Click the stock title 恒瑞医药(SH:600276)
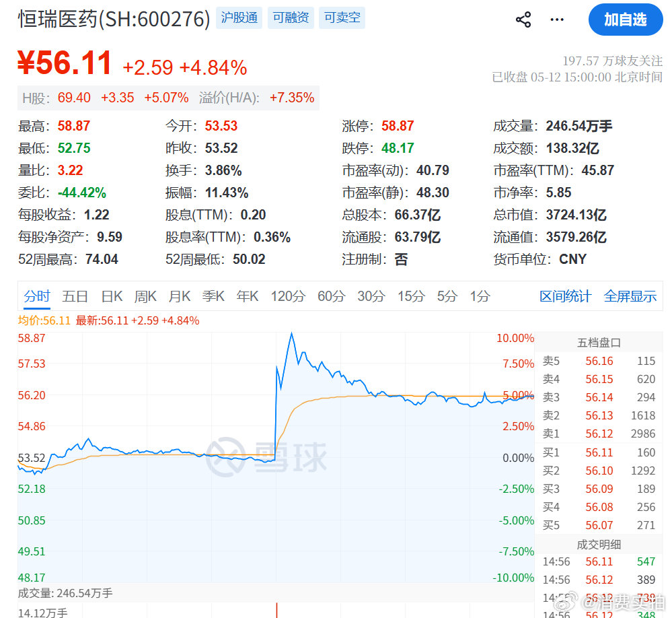 tap(114, 19)
